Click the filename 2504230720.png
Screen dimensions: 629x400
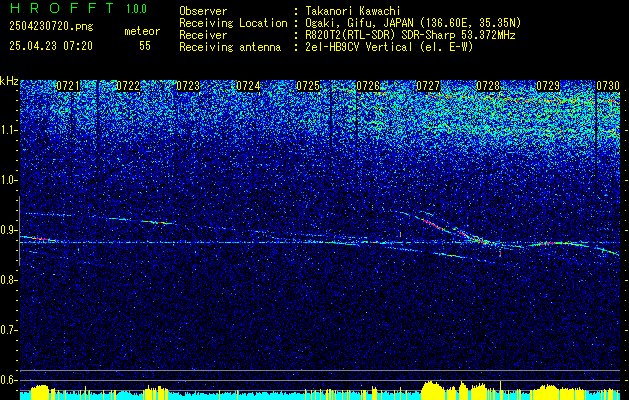51,27
